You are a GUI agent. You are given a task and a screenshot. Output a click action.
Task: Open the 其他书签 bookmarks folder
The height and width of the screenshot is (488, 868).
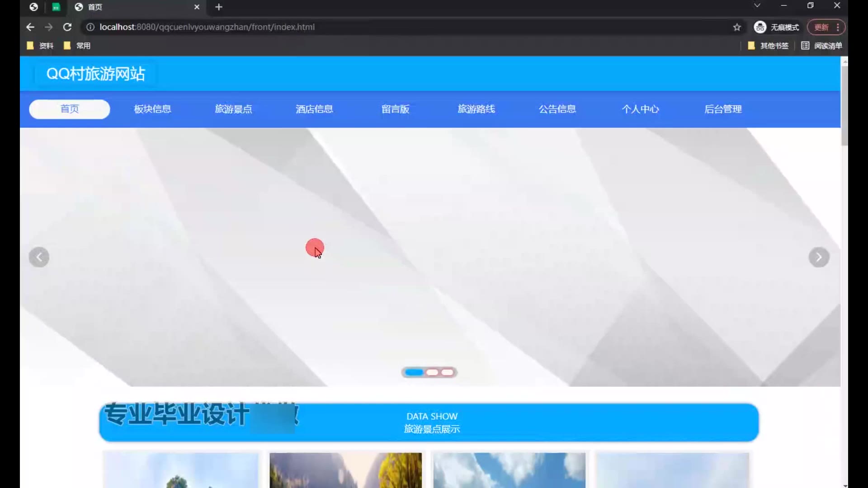[768, 46]
